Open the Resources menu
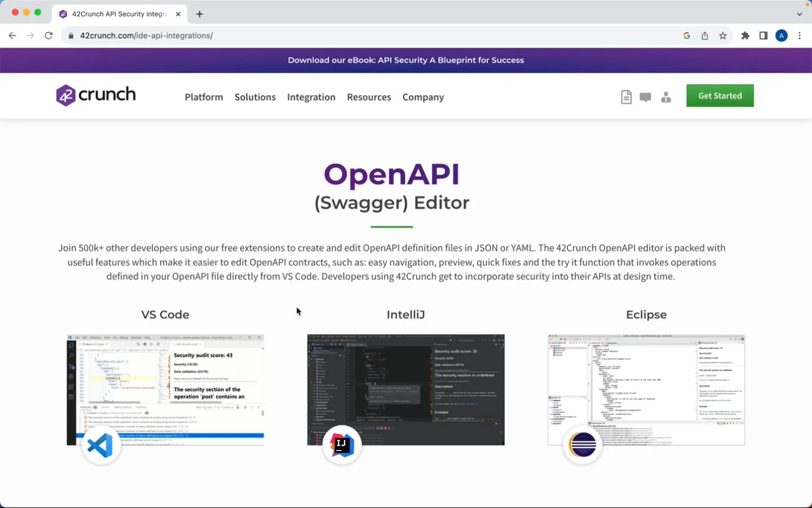The height and width of the screenshot is (508, 812). click(x=369, y=97)
